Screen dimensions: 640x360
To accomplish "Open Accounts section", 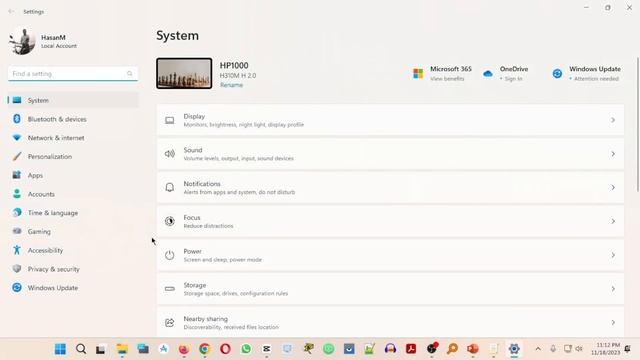I will (73, 194).
